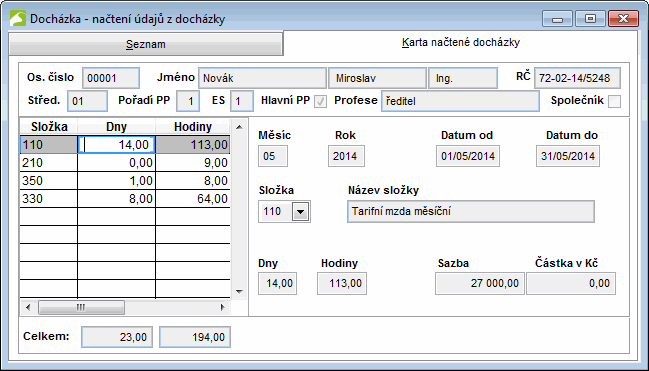
Task: Click the Hodiny detail field 113,00
Action: tap(342, 283)
